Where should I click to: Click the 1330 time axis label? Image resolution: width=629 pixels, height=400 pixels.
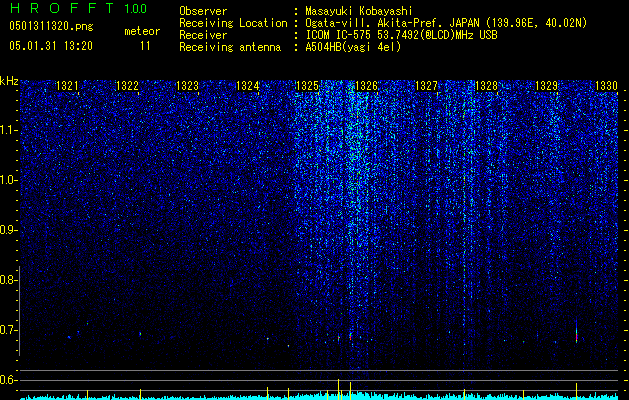click(606, 85)
